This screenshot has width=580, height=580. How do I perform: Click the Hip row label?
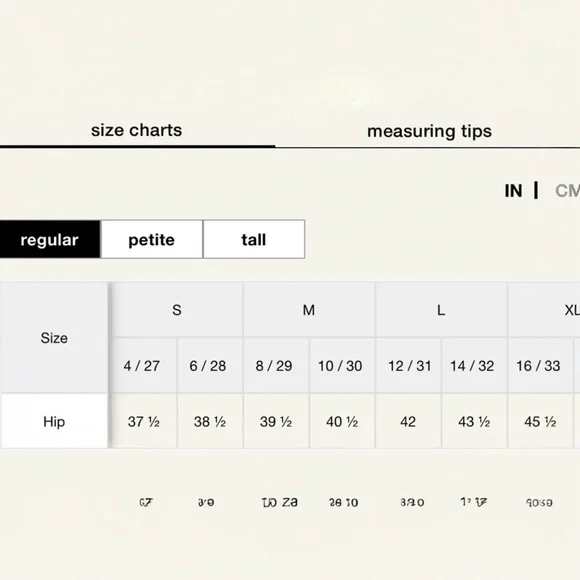coord(54,421)
